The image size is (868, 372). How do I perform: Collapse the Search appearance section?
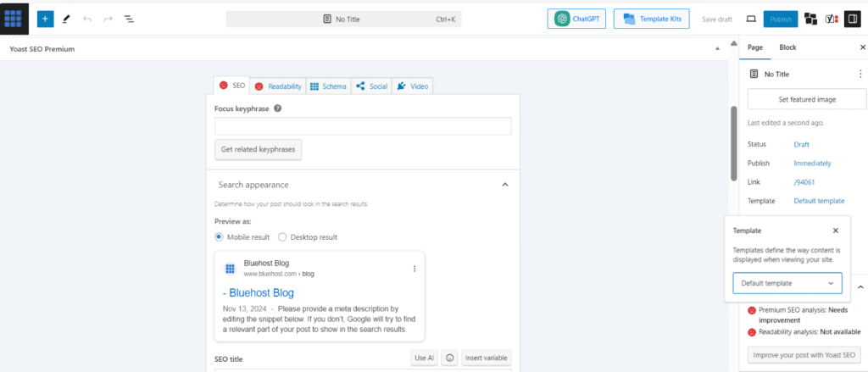click(505, 184)
